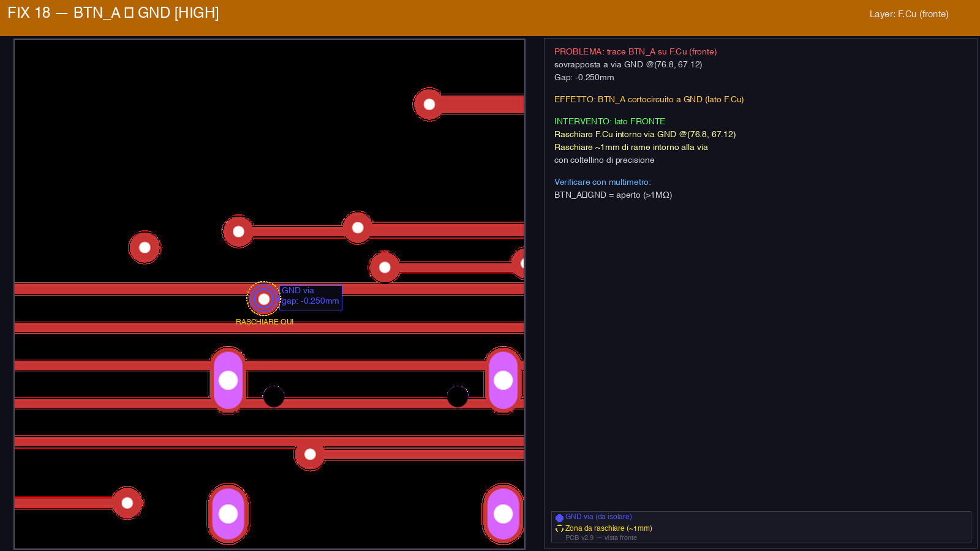This screenshot has height=551, width=980.
Task: Click the 'RASCHIARE QUI' label
Action: 265,322
